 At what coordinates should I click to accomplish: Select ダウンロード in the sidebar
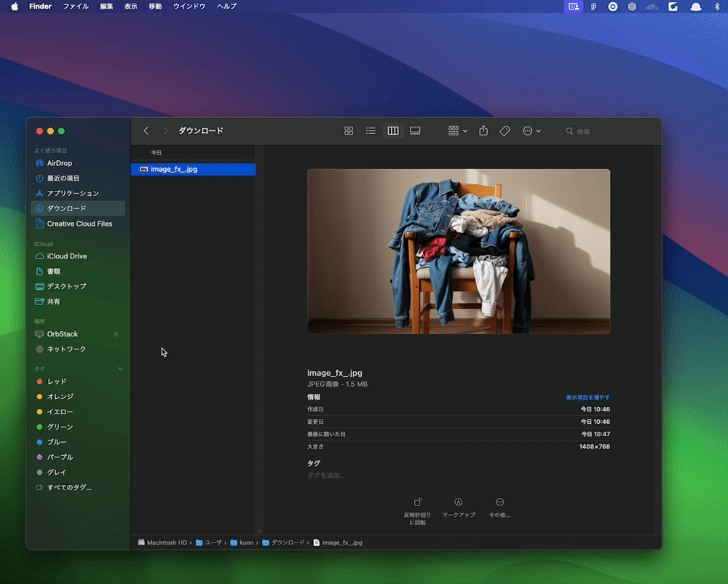point(78,208)
